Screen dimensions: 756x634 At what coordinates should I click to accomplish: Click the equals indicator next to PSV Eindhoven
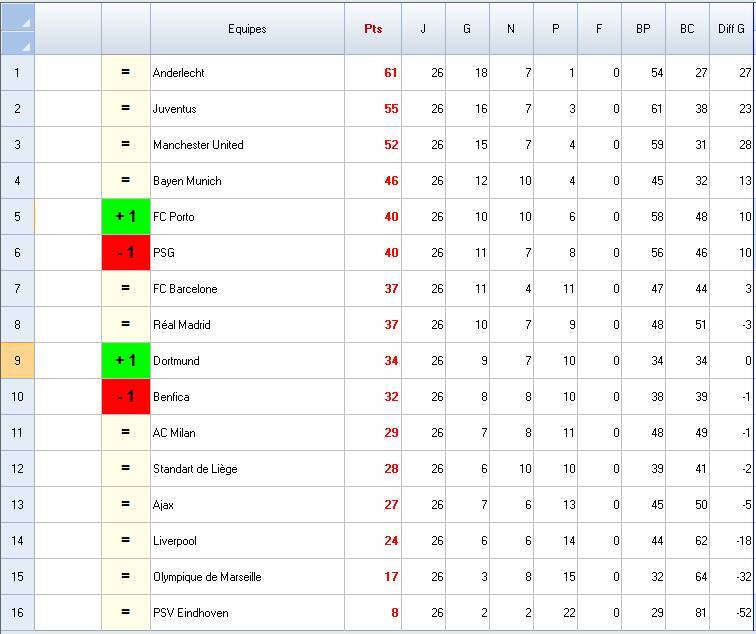coord(126,613)
